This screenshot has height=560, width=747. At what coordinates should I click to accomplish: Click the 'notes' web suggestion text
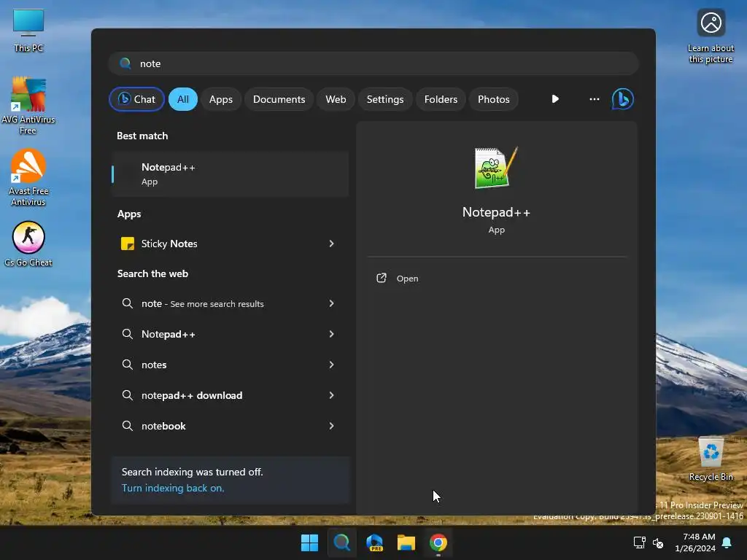[x=154, y=365]
